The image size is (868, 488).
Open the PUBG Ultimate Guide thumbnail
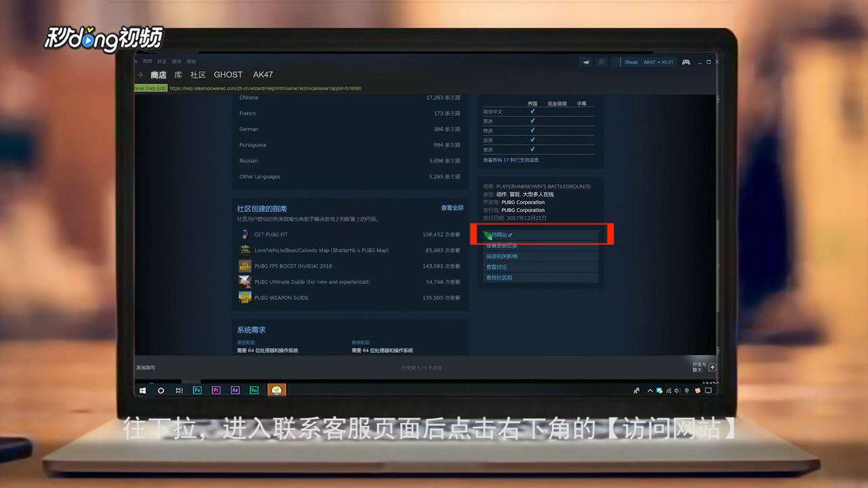[245, 282]
